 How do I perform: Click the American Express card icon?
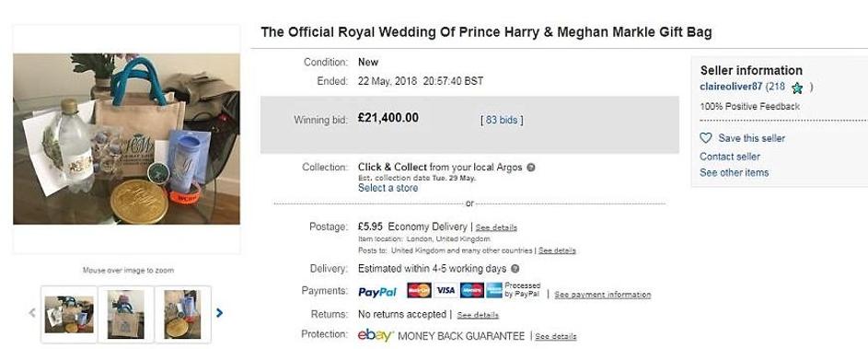[x=494, y=290]
